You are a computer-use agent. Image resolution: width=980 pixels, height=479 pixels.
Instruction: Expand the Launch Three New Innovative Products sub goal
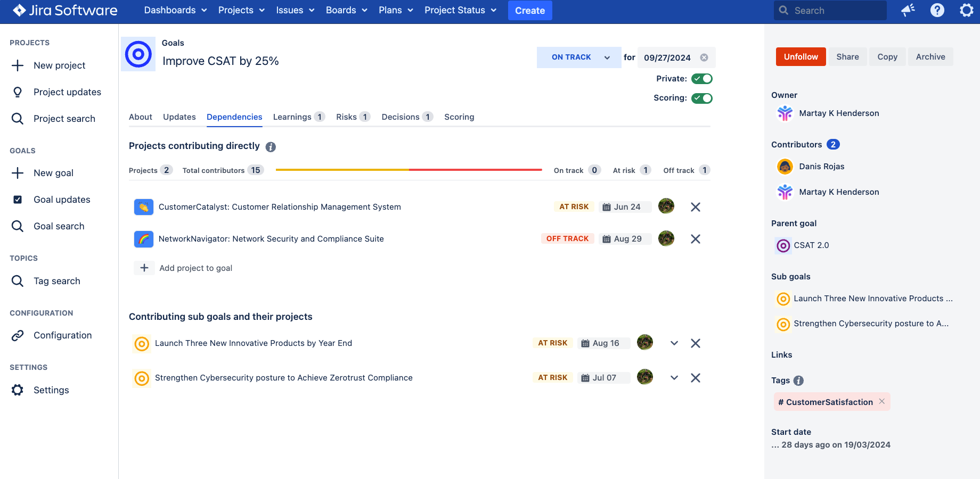674,343
